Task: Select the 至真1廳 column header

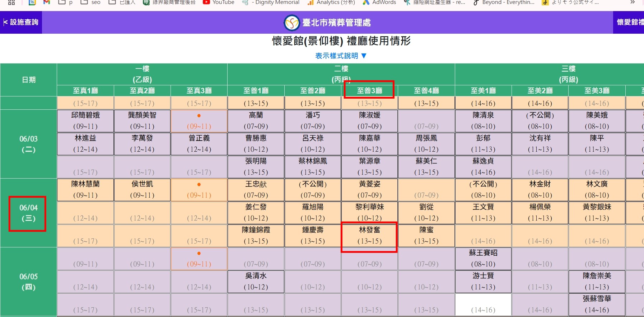Action: click(x=85, y=91)
